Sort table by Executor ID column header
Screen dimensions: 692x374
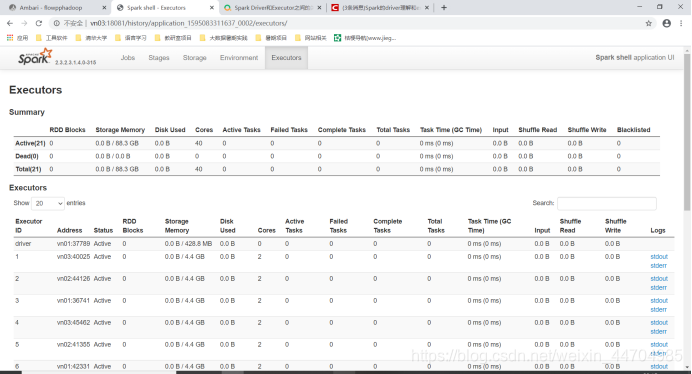pyautogui.click(x=29, y=226)
